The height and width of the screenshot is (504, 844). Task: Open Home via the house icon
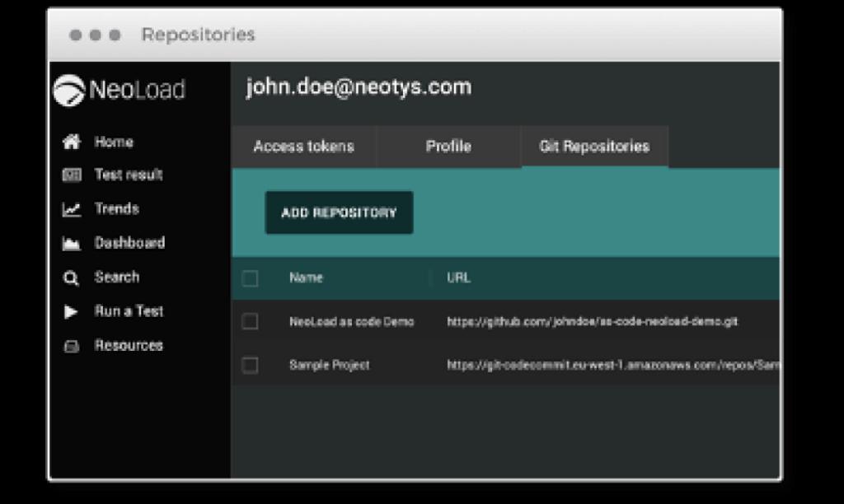click(x=72, y=142)
